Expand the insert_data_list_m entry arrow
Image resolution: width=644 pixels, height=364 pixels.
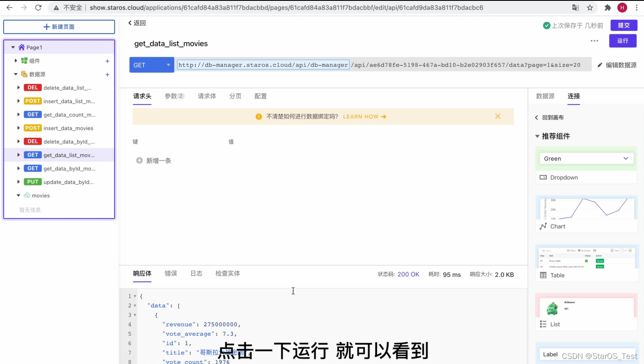[19, 101]
